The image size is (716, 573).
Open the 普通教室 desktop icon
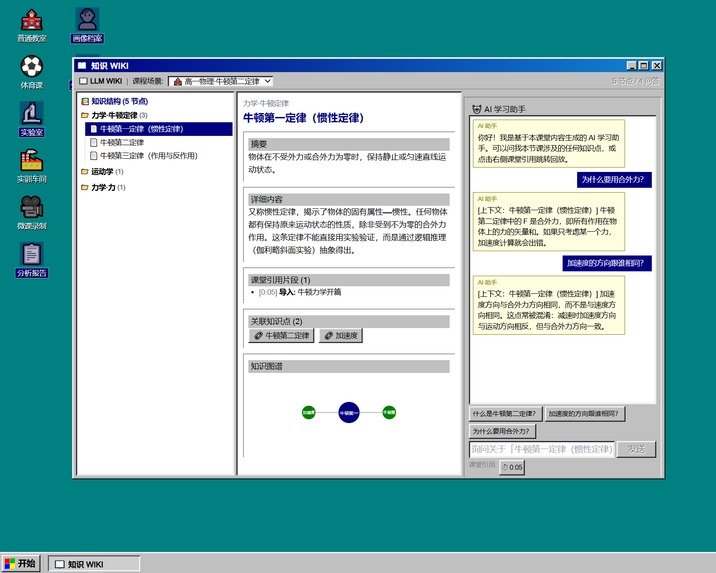(x=32, y=26)
